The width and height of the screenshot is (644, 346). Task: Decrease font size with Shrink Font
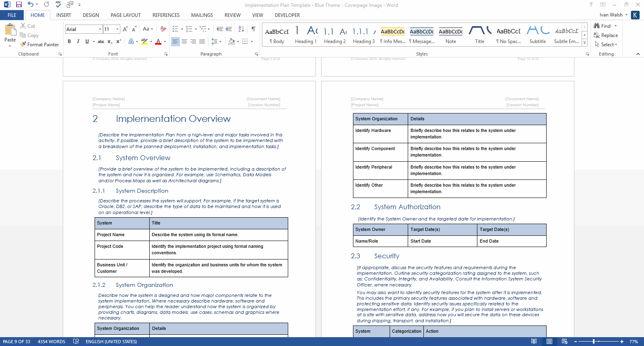pyautogui.click(x=134, y=29)
